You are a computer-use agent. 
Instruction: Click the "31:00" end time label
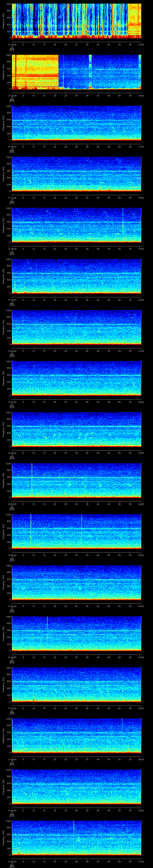[x=141, y=861]
